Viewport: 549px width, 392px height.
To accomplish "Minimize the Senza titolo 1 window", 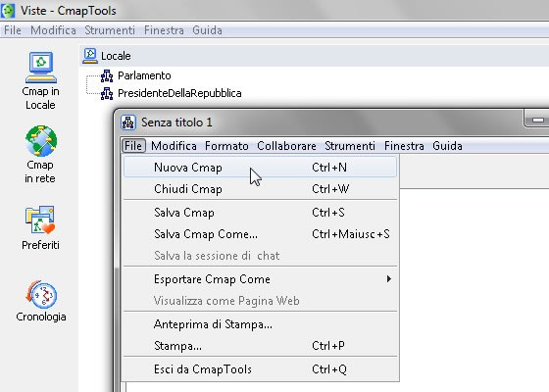I will pyautogui.click(x=537, y=120).
